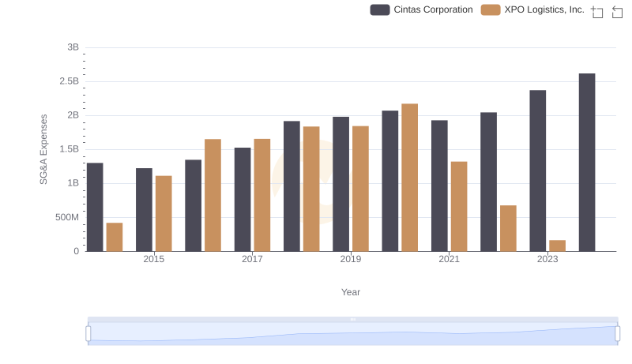
Task: Click the 2019 x-axis label
Action: 351,259
